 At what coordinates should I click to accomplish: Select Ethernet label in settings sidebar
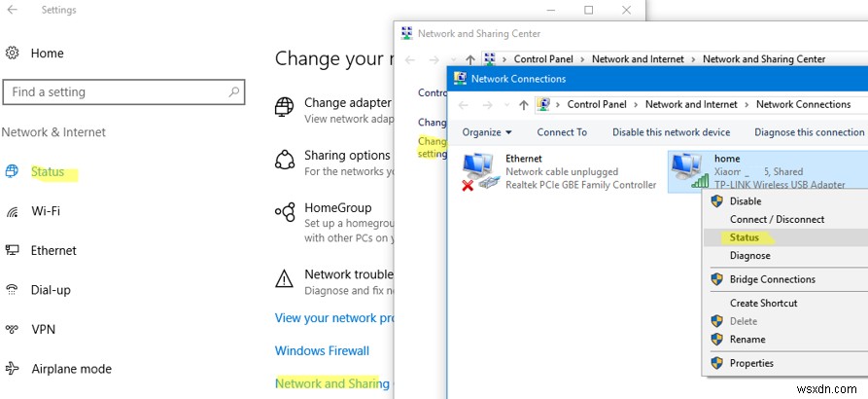pos(53,250)
